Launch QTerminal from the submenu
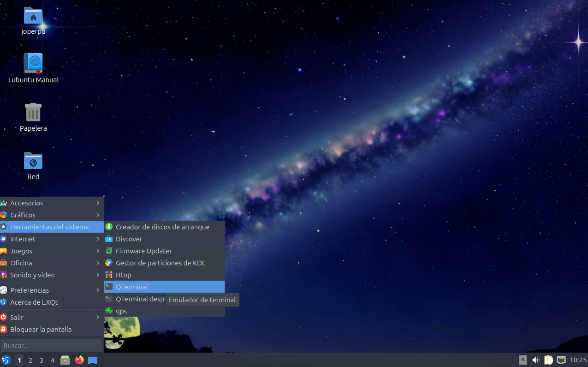588x367 pixels. tap(164, 287)
